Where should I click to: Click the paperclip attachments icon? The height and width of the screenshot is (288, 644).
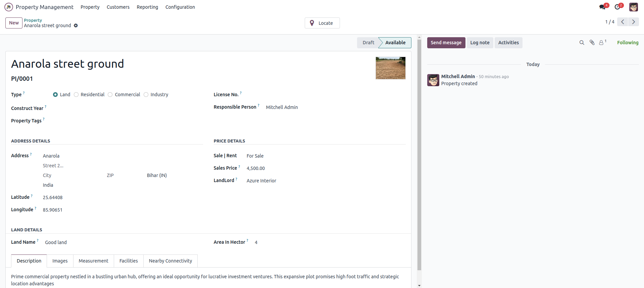(x=592, y=43)
